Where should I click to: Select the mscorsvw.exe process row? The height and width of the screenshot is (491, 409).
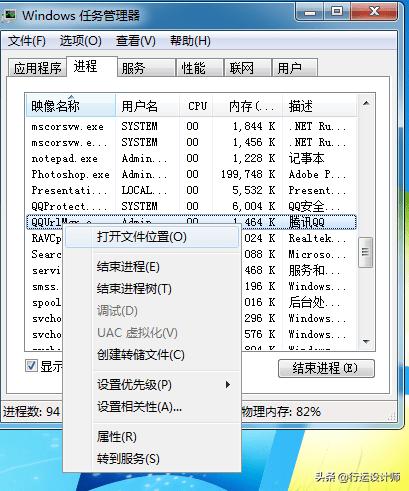[x=191, y=126]
